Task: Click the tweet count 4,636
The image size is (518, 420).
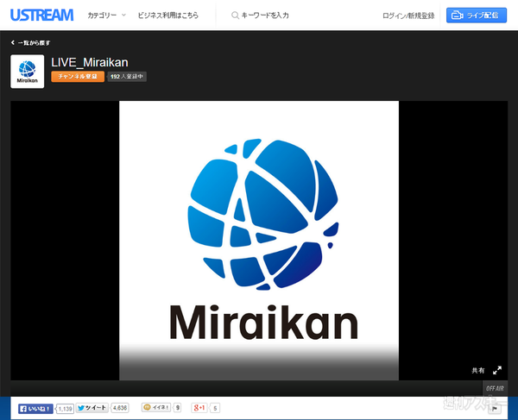Action: point(120,408)
